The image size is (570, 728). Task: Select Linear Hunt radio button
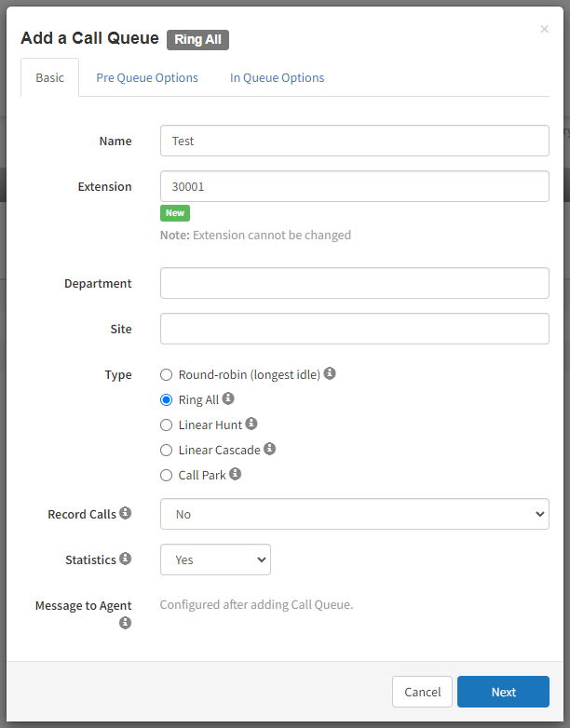tap(167, 425)
